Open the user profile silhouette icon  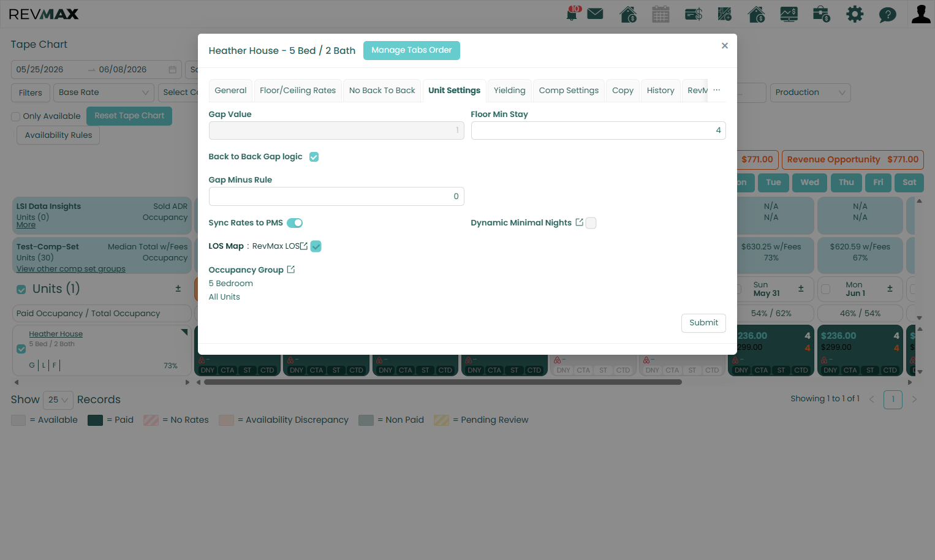pyautogui.click(x=921, y=13)
